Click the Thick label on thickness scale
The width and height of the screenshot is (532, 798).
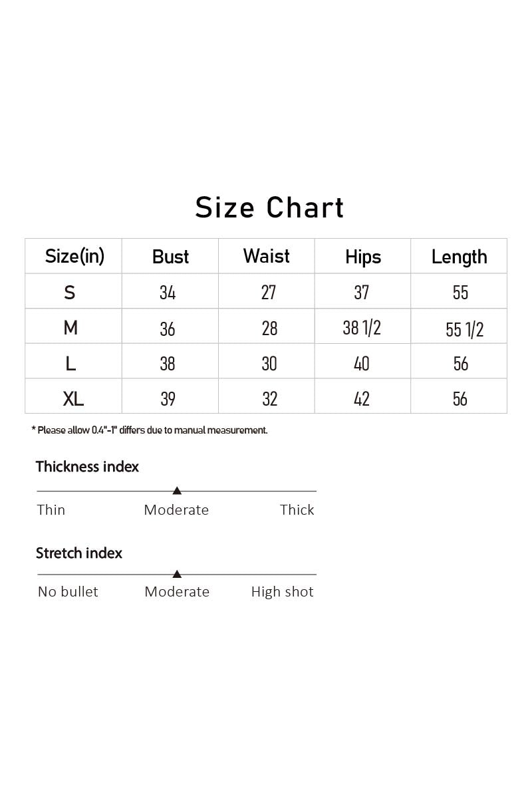point(297,510)
